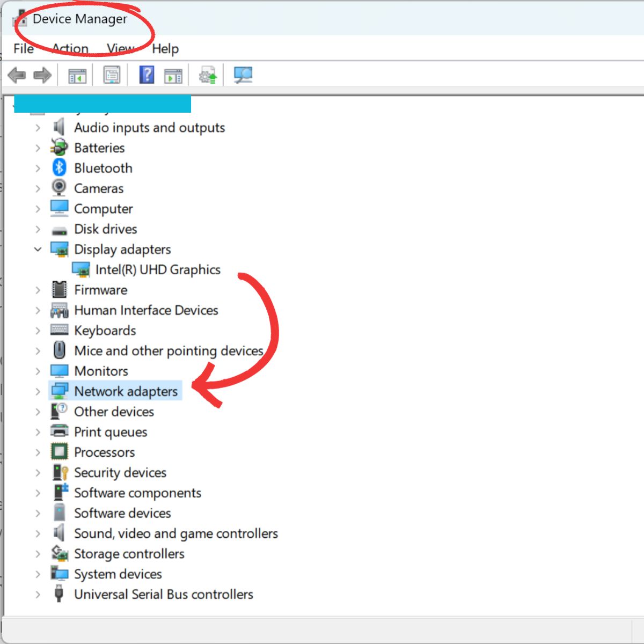Select Sound, video and game controllers label

176,533
